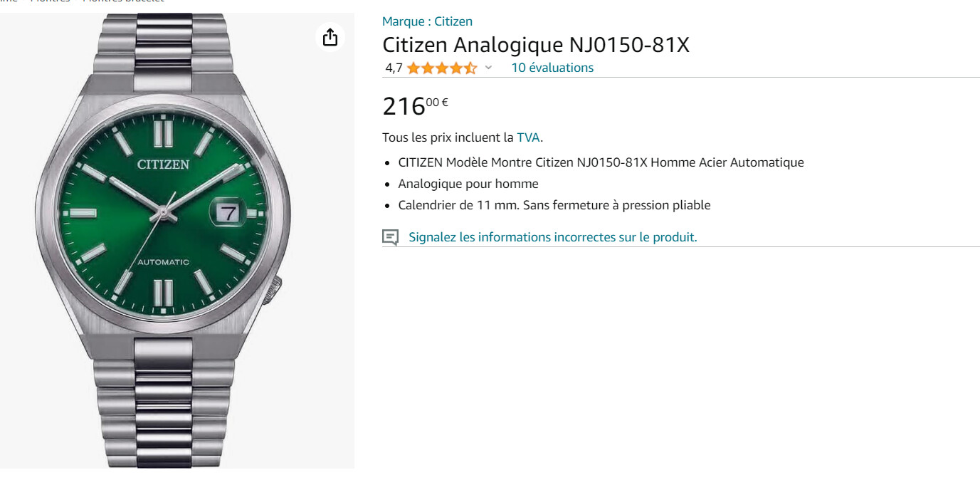Open the TVA information link
The height and width of the screenshot is (480, 980).
coord(528,137)
